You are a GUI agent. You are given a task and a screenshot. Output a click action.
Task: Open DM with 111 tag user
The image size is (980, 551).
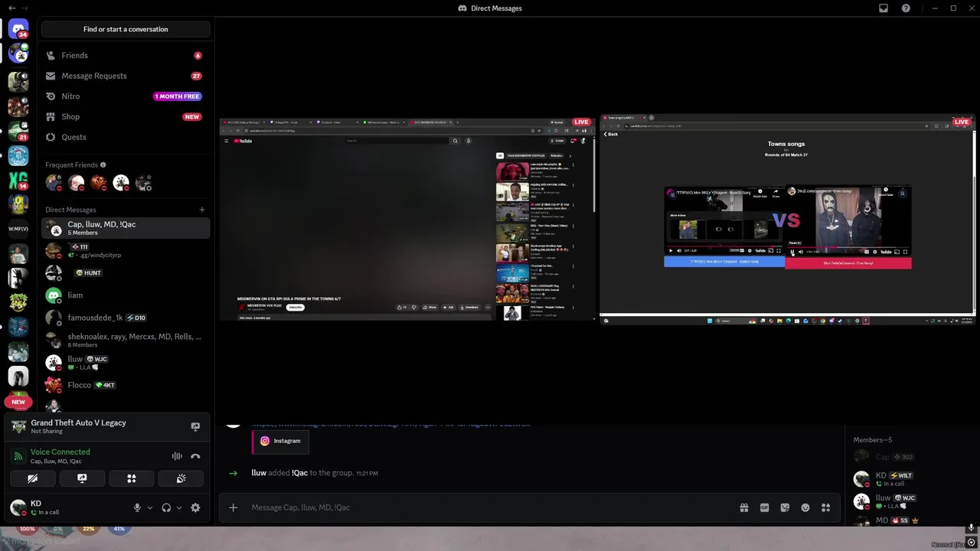point(126,250)
